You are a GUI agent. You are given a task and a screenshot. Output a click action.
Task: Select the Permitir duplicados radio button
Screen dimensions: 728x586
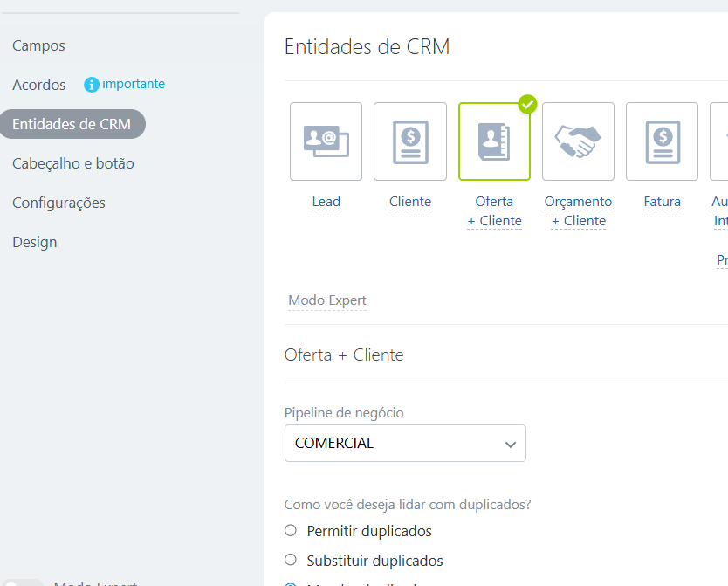291,530
